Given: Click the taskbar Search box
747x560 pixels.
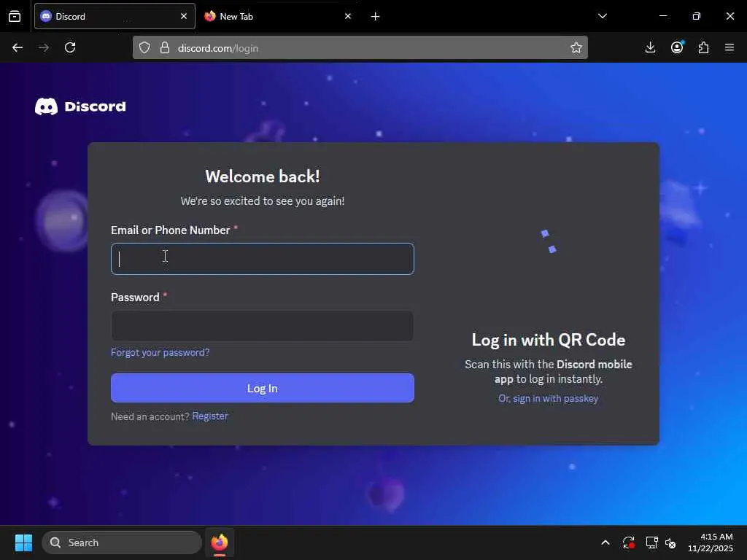Looking at the screenshot, I should pos(122,542).
